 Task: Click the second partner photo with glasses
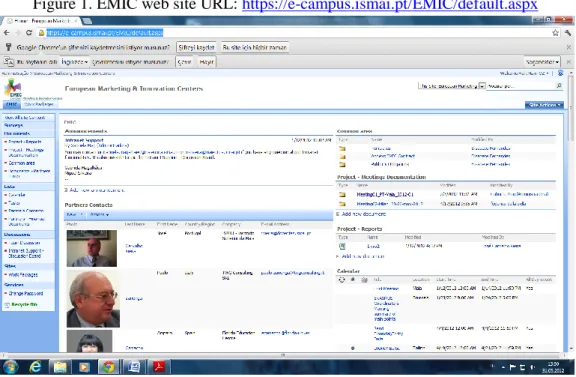pos(93,299)
